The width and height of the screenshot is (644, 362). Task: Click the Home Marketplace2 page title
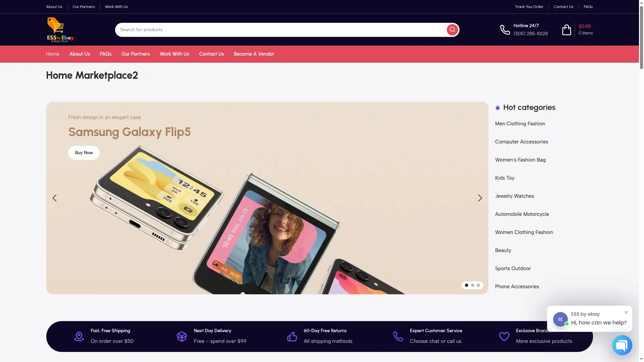(x=92, y=75)
